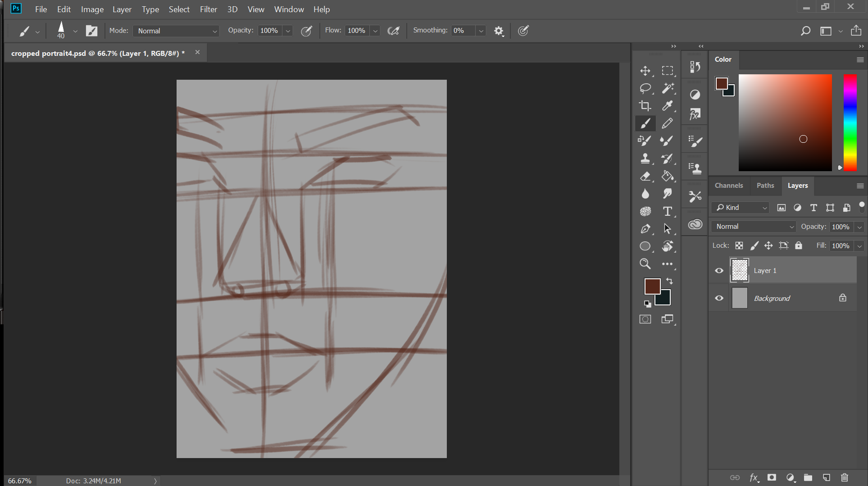Toggle Quick Mask mode
Viewport: 868px width, 486px height.
coord(645,319)
